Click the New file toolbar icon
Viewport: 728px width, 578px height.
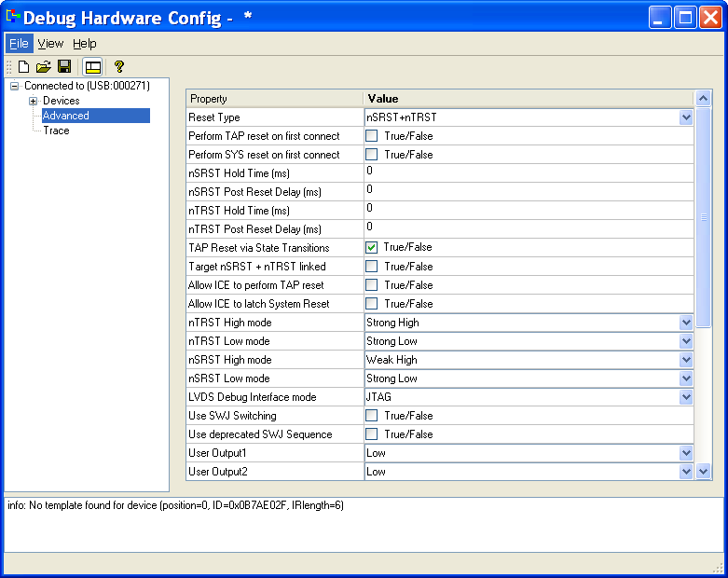[23, 67]
